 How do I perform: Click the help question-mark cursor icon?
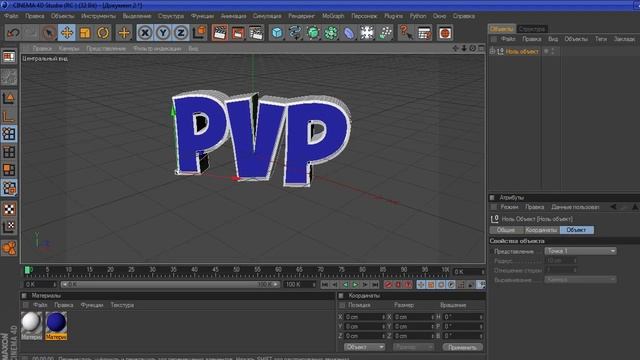(x=405, y=33)
